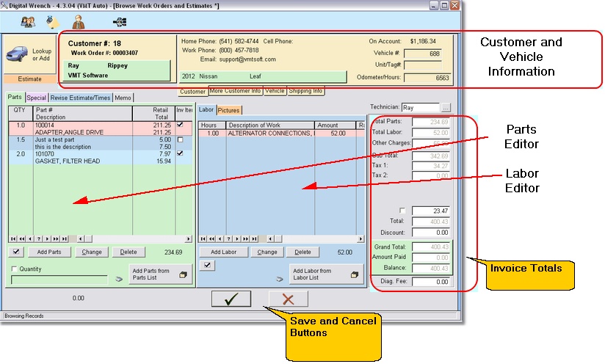The image size is (605, 364).
Task: Switch to the Special tab
Action: [37, 98]
